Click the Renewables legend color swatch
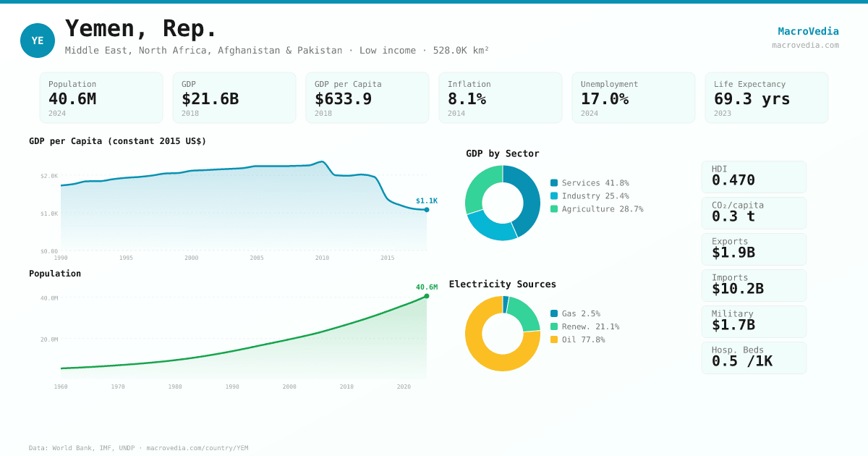This screenshot has width=868, height=456. [x=554, y=326]
